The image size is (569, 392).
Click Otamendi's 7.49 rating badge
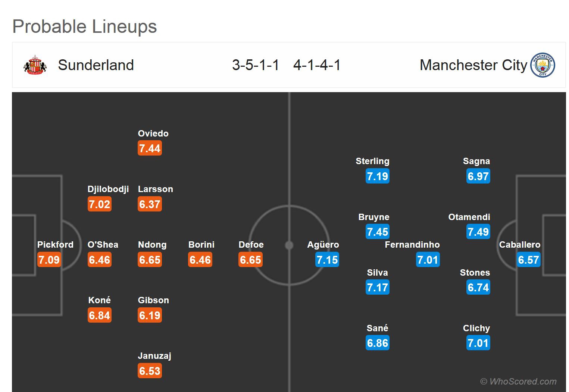point(478,232)
